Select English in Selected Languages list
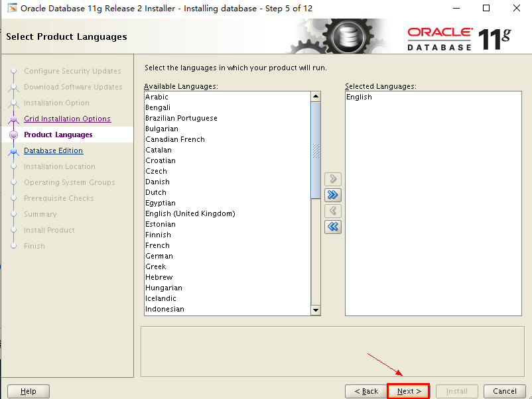Screen dimensions: 532x399 [x=433, y=97]
